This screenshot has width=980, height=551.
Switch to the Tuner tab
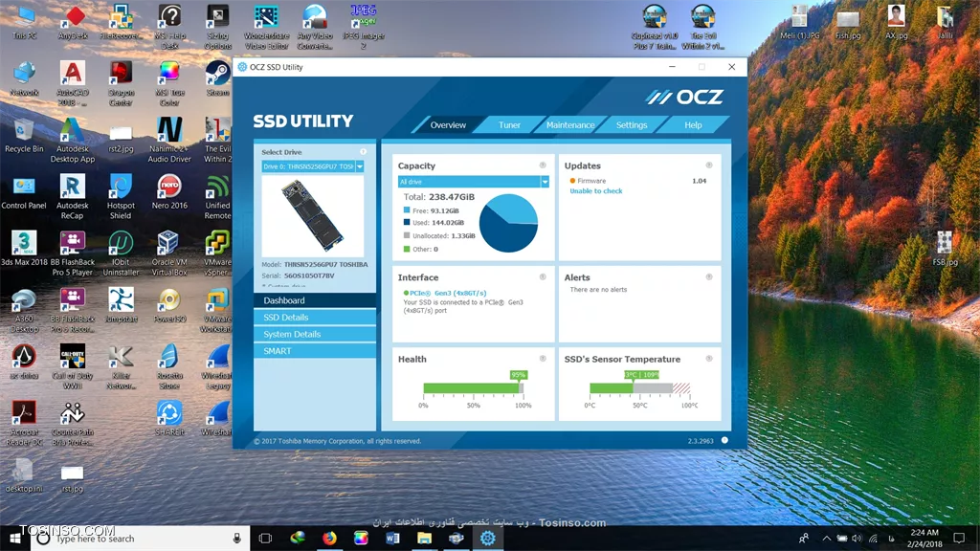coord(509,125)
